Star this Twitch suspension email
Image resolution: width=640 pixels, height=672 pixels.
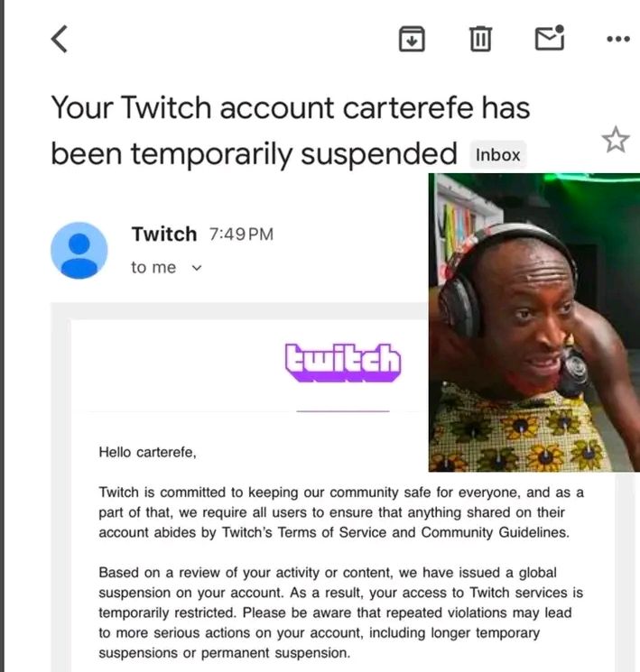616,139
